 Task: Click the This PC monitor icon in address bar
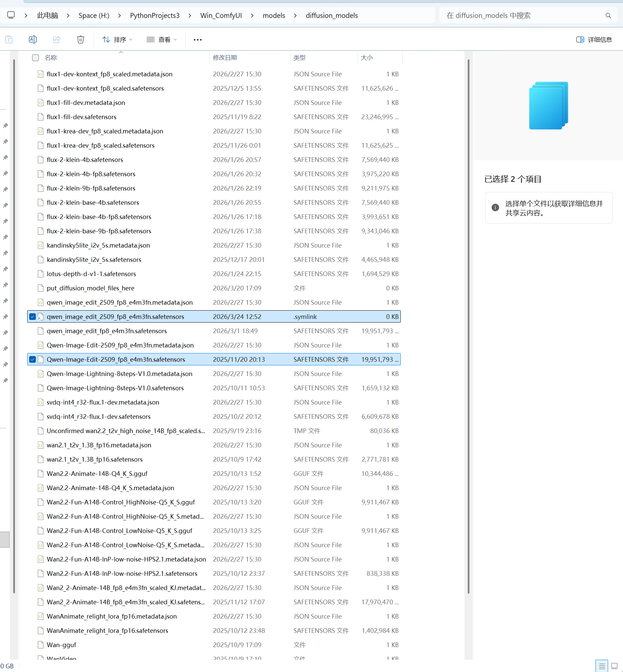click(x=11, y=15)
